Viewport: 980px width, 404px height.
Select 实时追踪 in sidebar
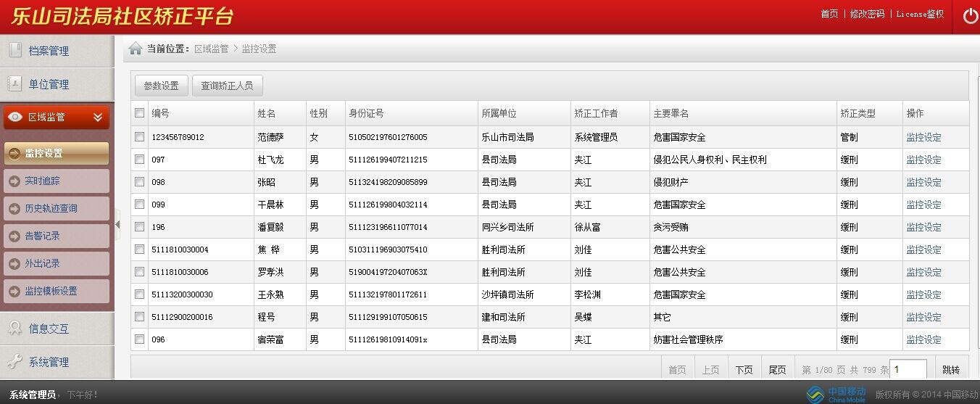pyautogui.click(x=57, y=181)
